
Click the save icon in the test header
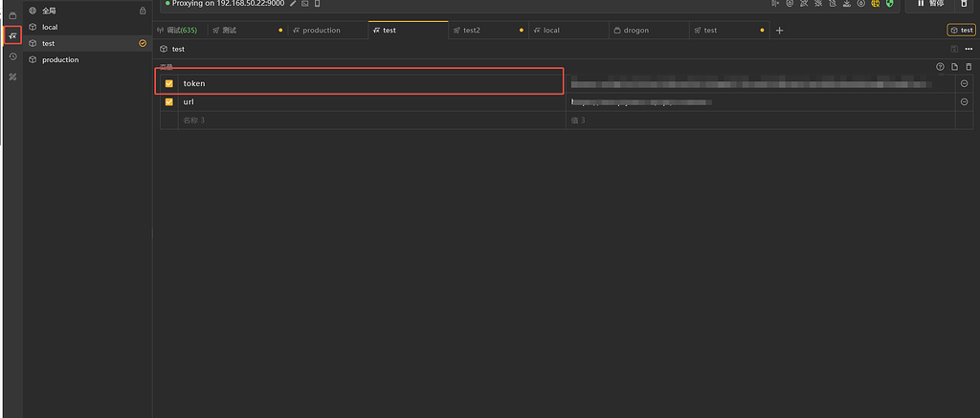(954, 49)
